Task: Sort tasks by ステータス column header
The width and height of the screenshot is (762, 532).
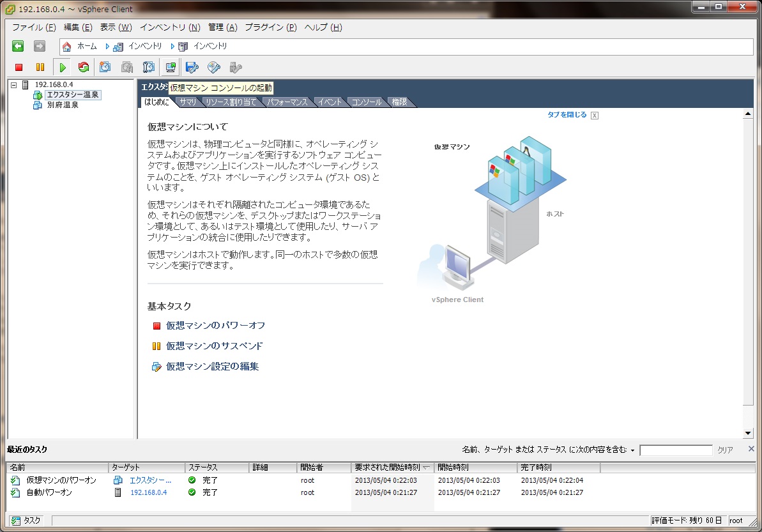Action: tap(217, 467)
